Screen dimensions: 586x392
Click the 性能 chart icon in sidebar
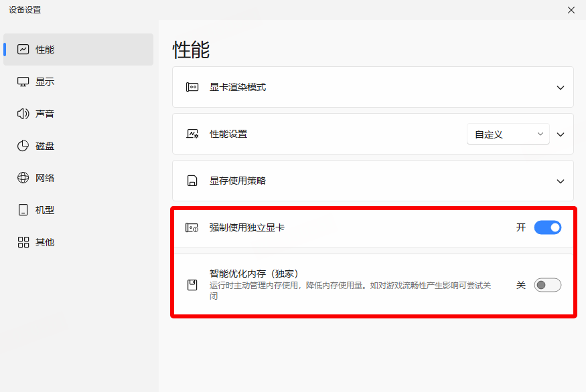point(23,50)
